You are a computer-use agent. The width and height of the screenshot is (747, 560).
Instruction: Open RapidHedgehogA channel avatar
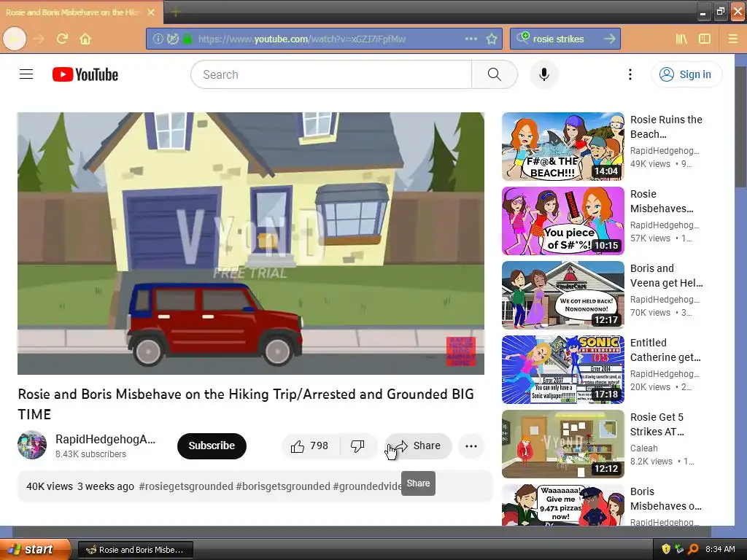[x=32, y=446]
